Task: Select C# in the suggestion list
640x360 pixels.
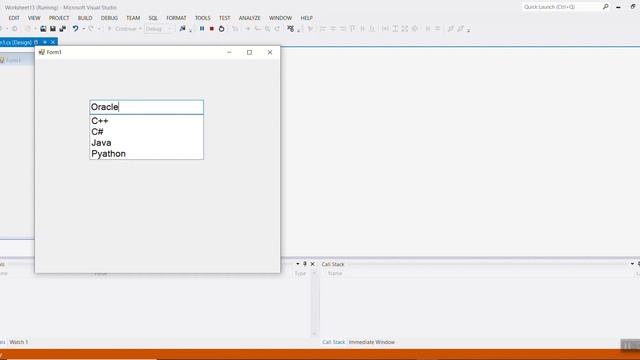Action: coord(147,132)
